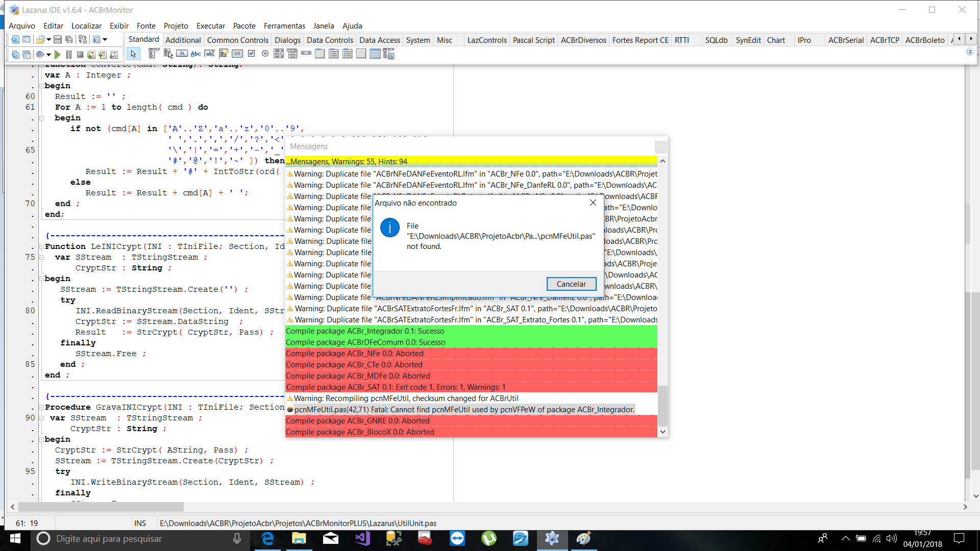Select the TScrollBar component icon

point(306,54)
